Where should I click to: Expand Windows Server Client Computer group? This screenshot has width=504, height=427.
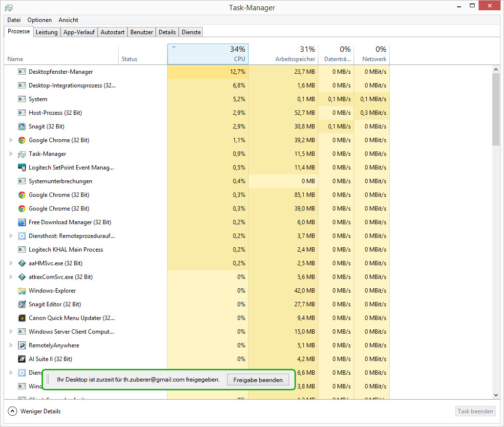[11, 332]
